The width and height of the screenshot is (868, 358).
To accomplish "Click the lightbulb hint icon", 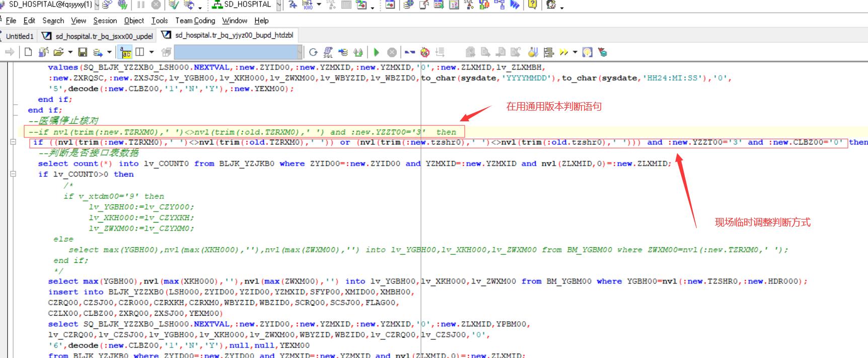I will coord(587,52).
